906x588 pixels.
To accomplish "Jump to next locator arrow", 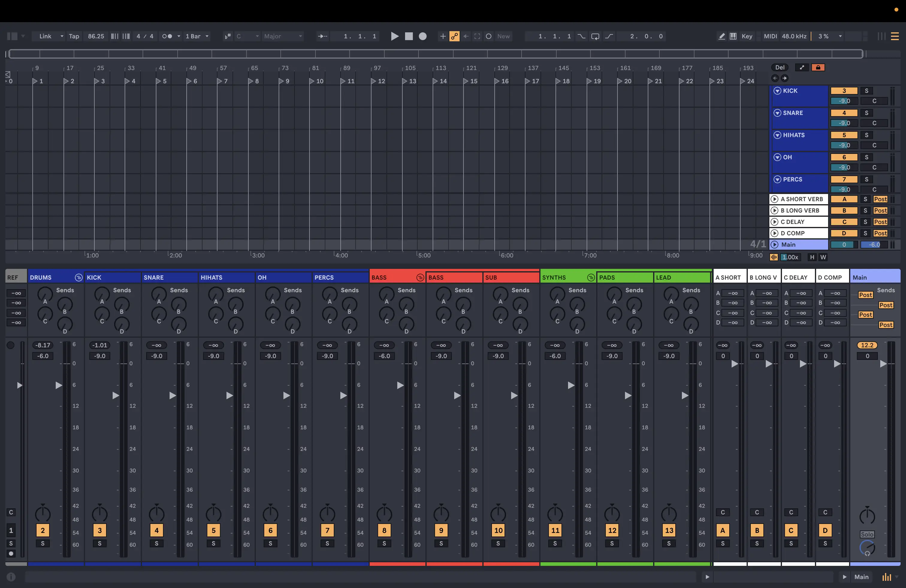I will [785, 78].
